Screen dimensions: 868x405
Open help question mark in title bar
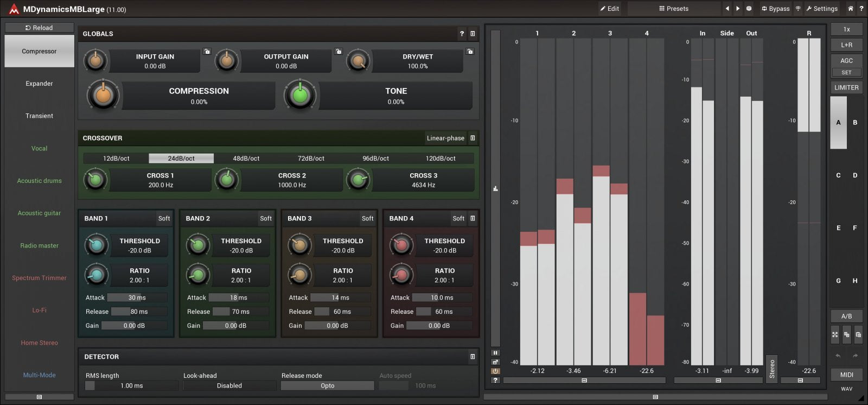click(x=861, y=9)
